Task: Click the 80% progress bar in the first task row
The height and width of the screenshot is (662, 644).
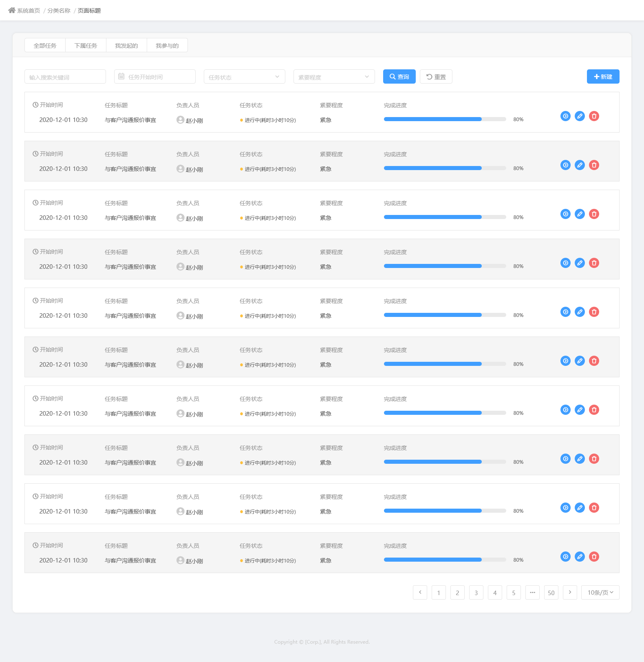Action: point(445,119)
